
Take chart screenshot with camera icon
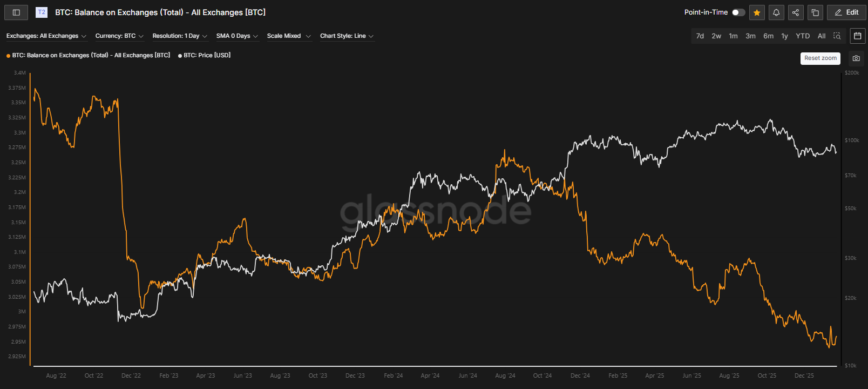[856, 58]
